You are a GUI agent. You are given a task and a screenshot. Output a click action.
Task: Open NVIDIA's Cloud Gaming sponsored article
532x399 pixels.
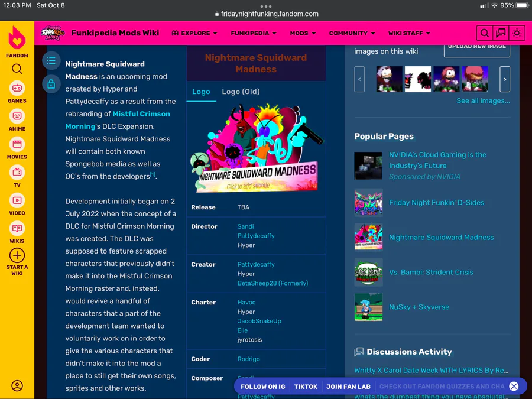437,160
